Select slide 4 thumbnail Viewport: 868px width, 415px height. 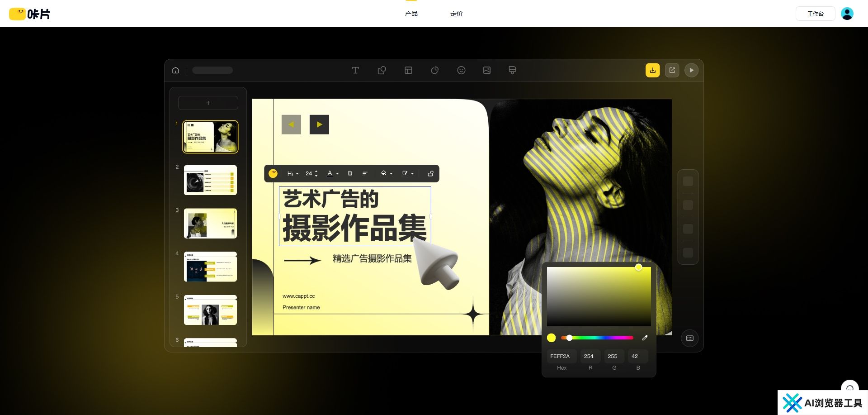tap(210, 267)
